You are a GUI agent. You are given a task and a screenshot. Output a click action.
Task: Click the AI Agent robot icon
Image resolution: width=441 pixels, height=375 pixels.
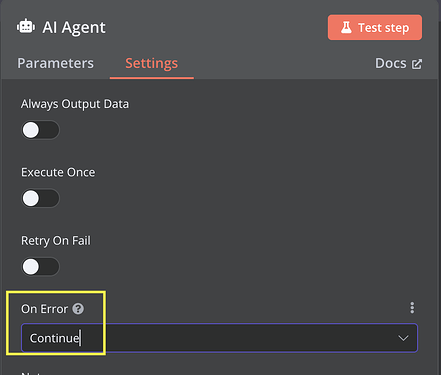point(26,27)
